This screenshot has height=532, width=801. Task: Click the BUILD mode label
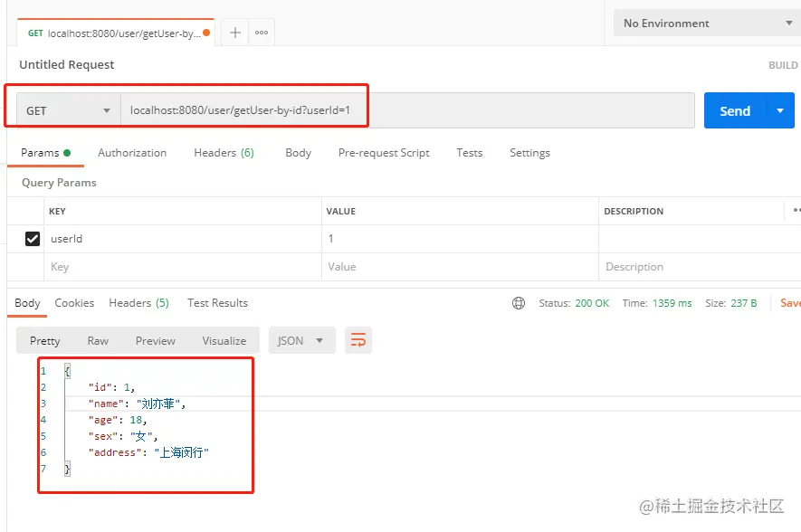(x=783, y=65)
